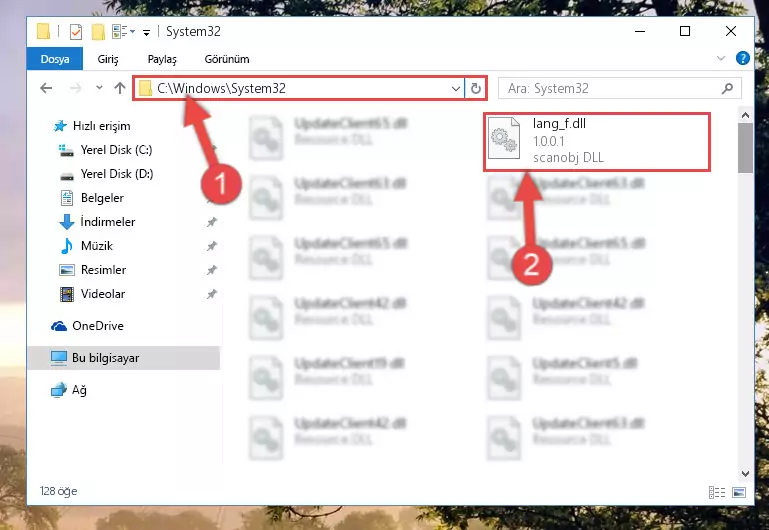Select Hızlı erişim in the navigation pane
769x530 pixels.
click(x=102, y=126)
